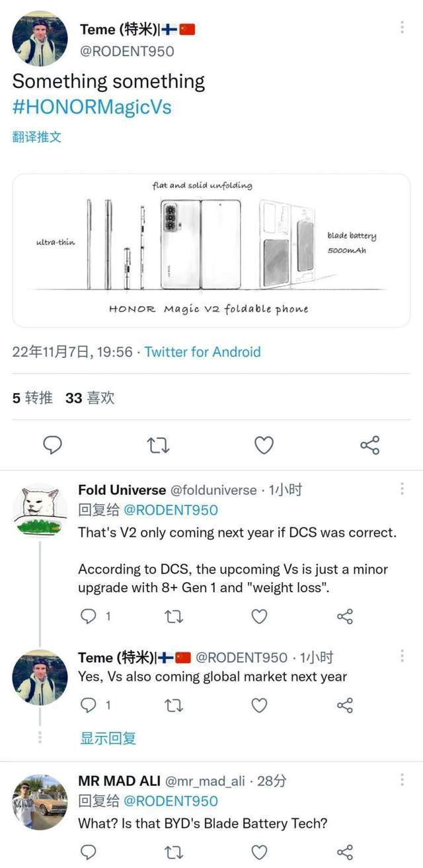The image size is (423, 868).
Task: Share the main tweet by Teme
Action: coord(369,445)
